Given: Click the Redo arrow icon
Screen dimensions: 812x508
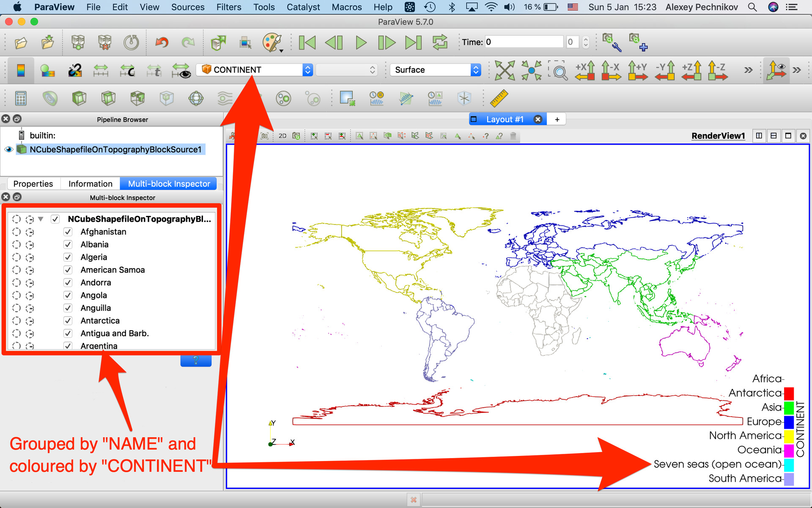Looking at the screenshot, I should (x=188, y=42).
